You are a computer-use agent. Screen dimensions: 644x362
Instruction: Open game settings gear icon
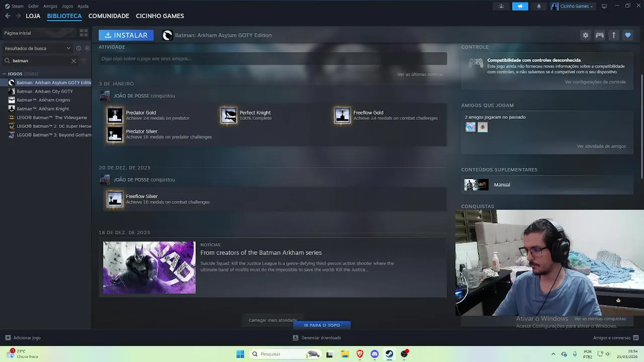585,35
